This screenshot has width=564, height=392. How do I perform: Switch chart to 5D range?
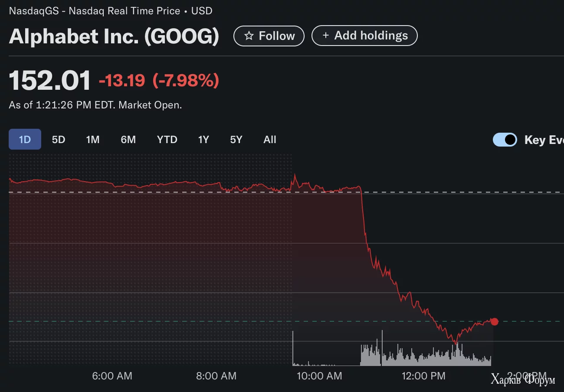[x=58, y=140]
